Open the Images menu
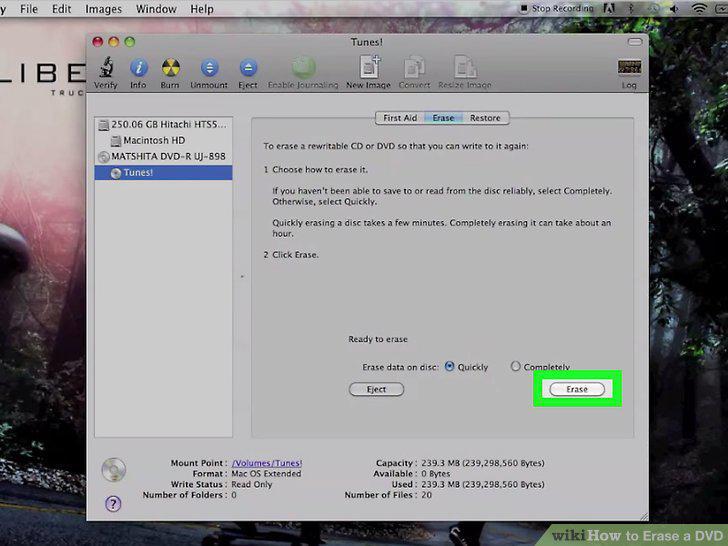 (104, 9)
